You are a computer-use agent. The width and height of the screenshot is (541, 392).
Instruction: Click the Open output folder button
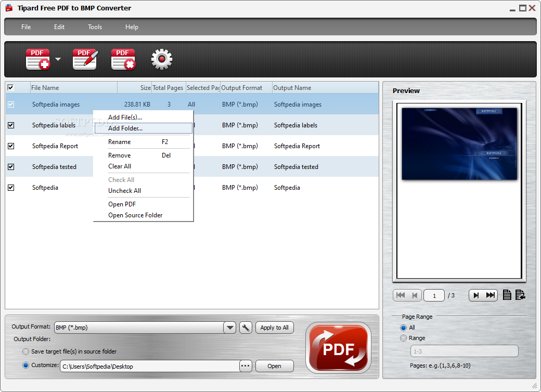(x=274, y=366)
